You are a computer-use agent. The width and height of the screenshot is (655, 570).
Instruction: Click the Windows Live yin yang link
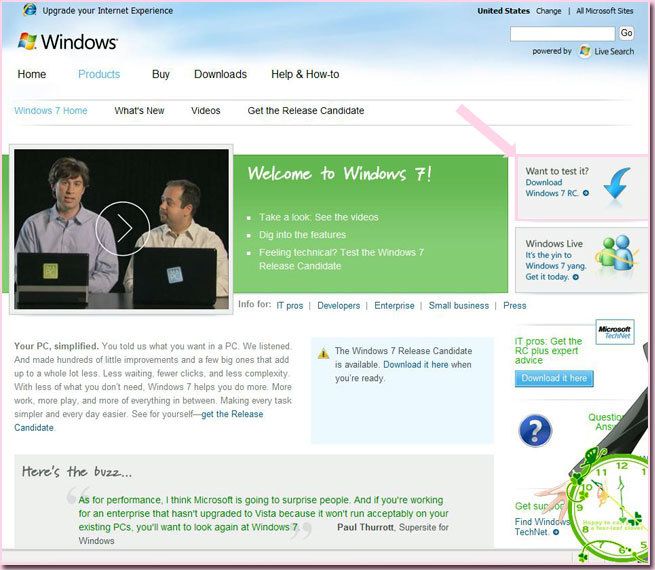[556, 266]
